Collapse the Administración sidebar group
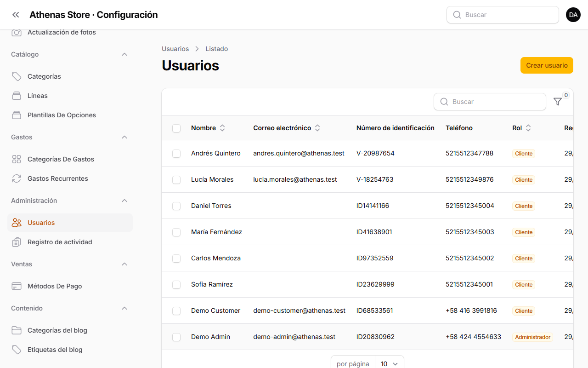 pos(124,201)
